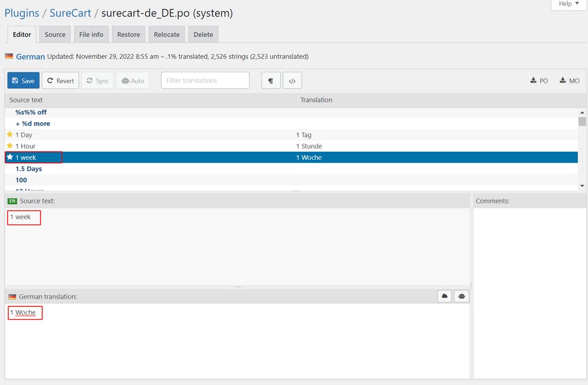Viewport: 588px width, 385px height.
Task: Toggle invisibles with the pilcrow icon
Action: point(270,81)
